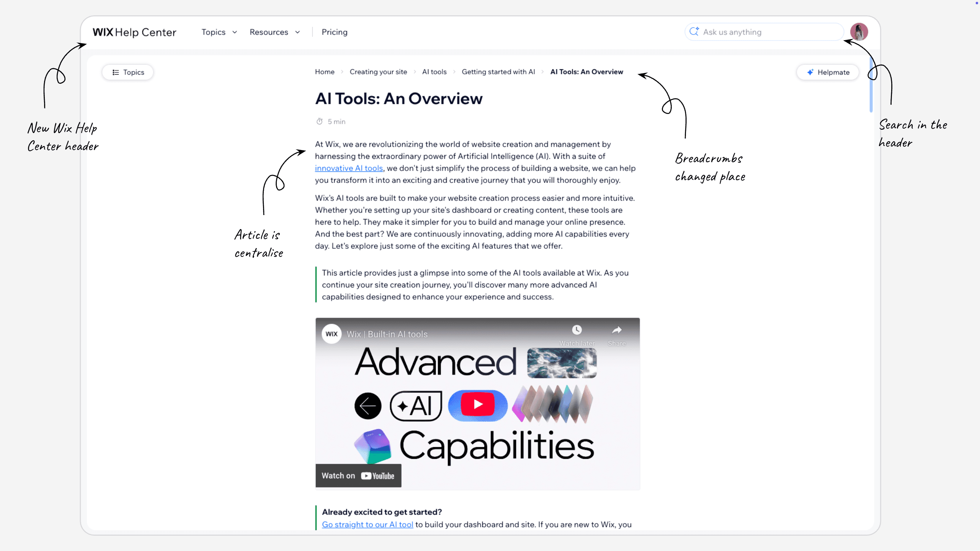Click Watch on YouTube button

pos(358,476)
